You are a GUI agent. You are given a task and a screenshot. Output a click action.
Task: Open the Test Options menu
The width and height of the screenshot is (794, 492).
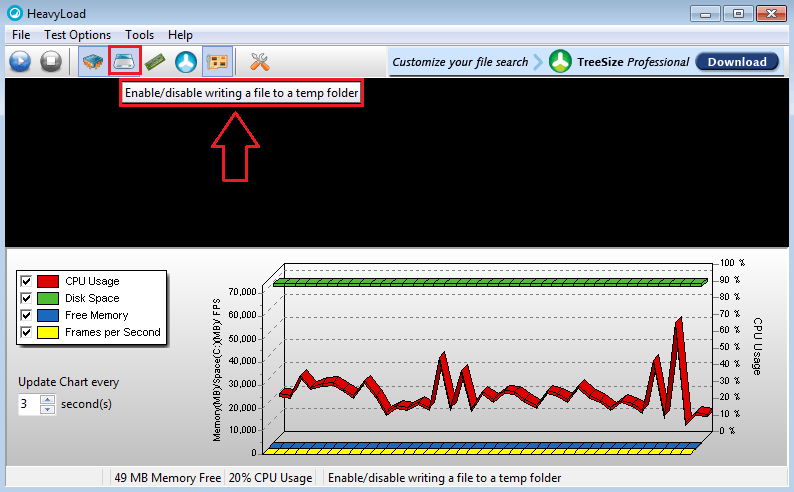pyautogui.click(x=77, y=35)
